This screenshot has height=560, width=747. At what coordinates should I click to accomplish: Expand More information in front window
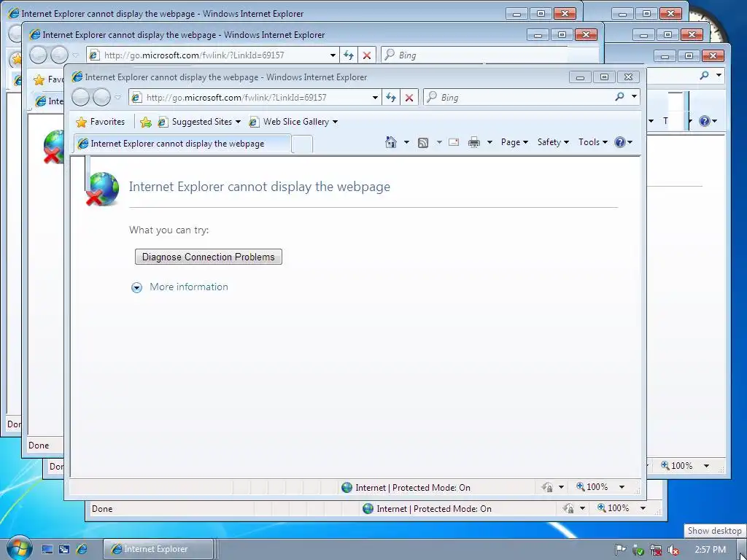[x=179, y=287]
